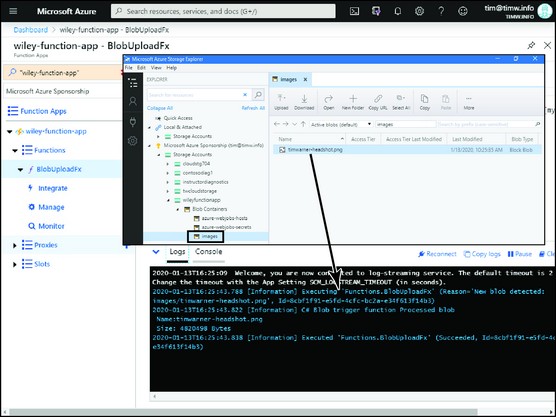Collapse the log panel with chevron

156,252
